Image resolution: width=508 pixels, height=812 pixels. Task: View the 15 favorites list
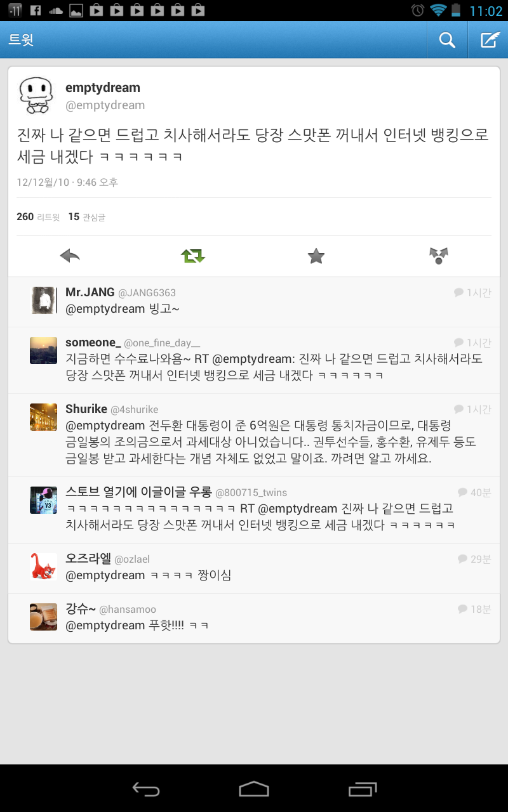(87, 217)
